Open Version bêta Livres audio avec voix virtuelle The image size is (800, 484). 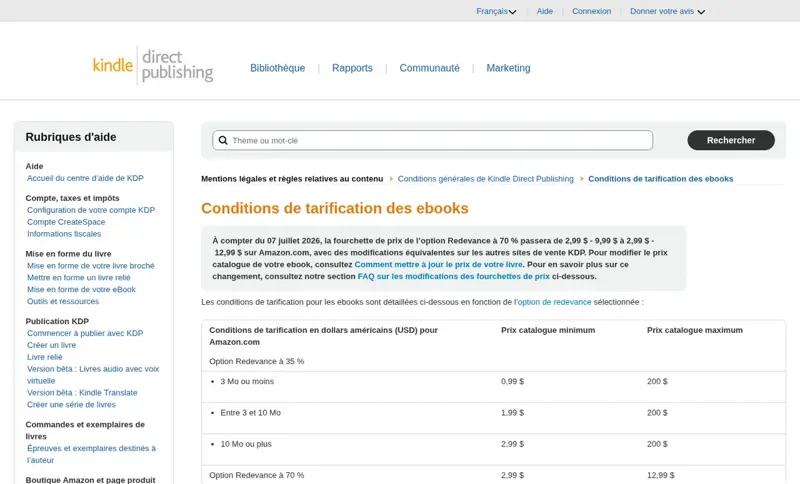point(93,375)
